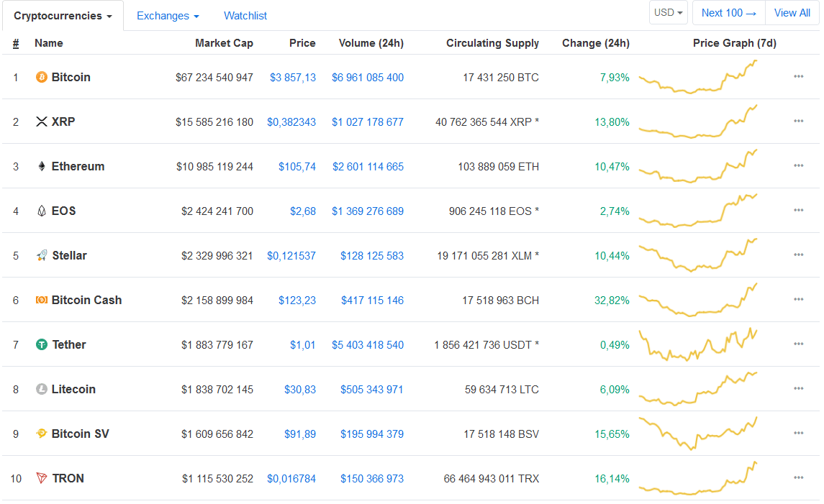Sort by the Market Cap column header

(x=224, y=43)
